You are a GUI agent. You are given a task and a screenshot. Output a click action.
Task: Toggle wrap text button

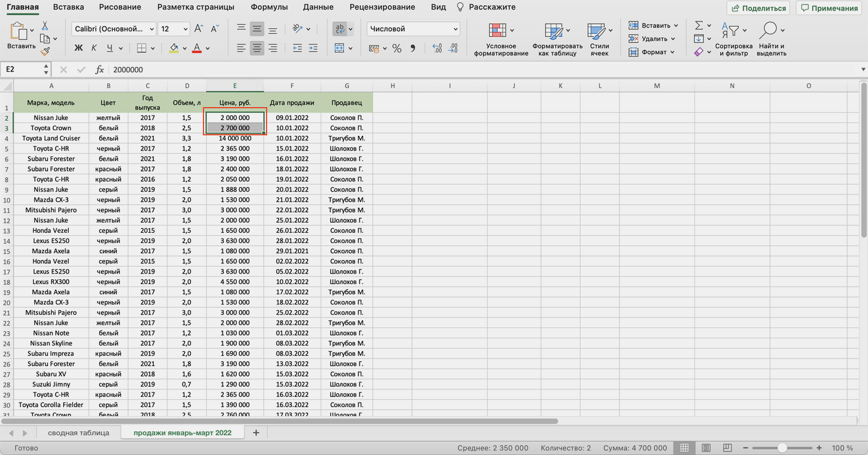tap(339, 29)
